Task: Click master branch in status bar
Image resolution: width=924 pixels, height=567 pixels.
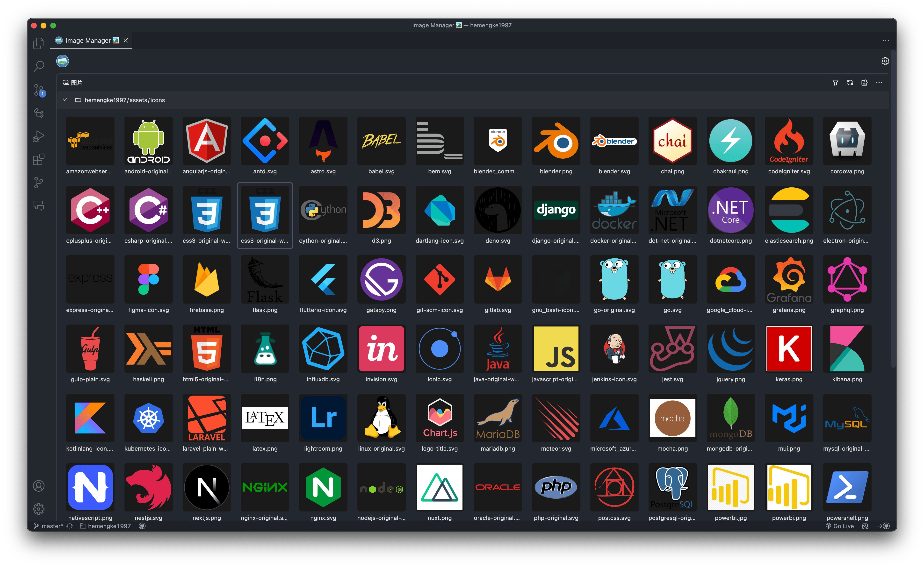Action: (x=49, y=526)
